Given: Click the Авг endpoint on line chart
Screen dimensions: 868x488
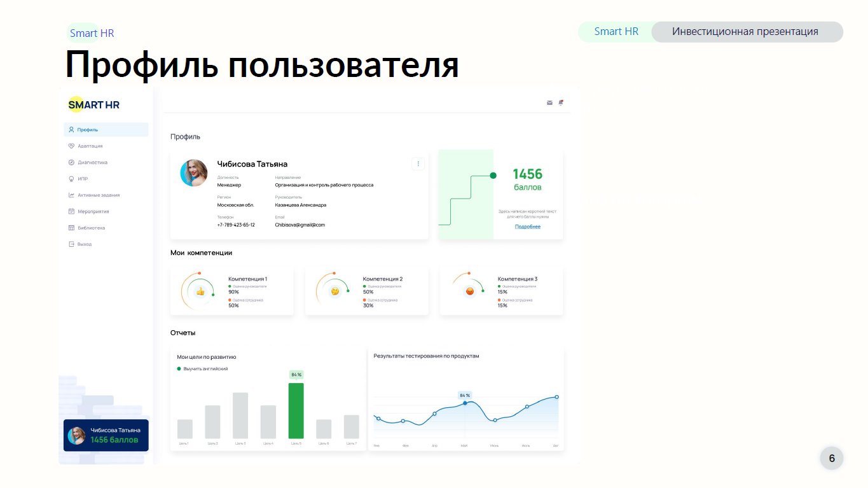Looking at the screenshot, I should point(556,397).
